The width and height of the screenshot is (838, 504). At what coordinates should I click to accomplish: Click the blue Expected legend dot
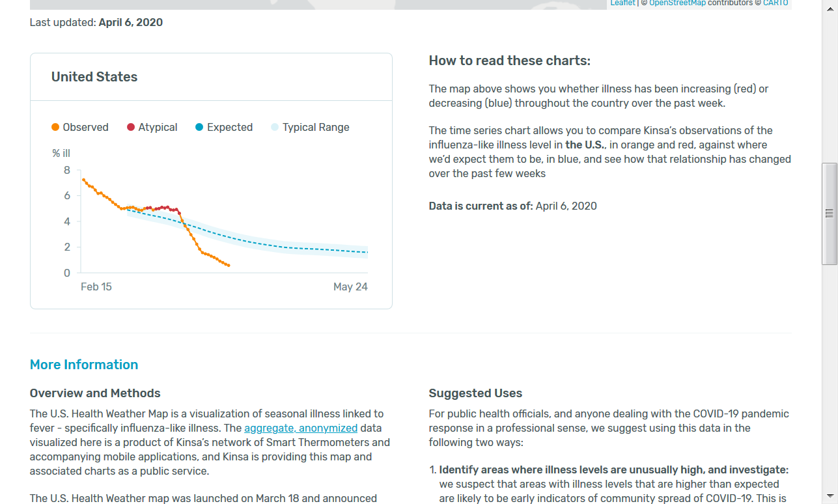pos(199,128)
